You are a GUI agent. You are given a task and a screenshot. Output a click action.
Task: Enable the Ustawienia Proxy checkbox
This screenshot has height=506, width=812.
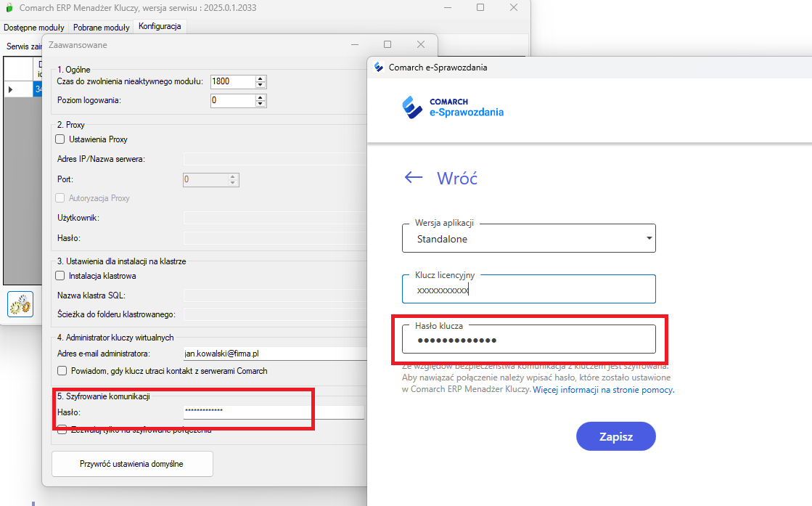coord(60,139)
